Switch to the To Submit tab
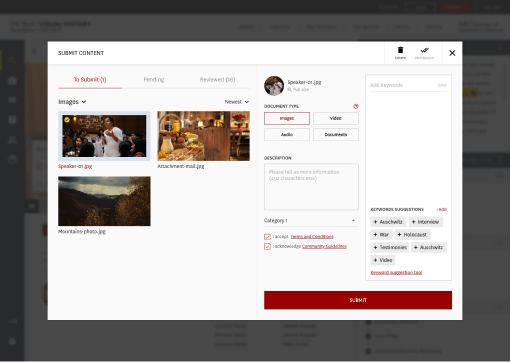Viewport: 511px width, 362px height. (x=90, y=80)
